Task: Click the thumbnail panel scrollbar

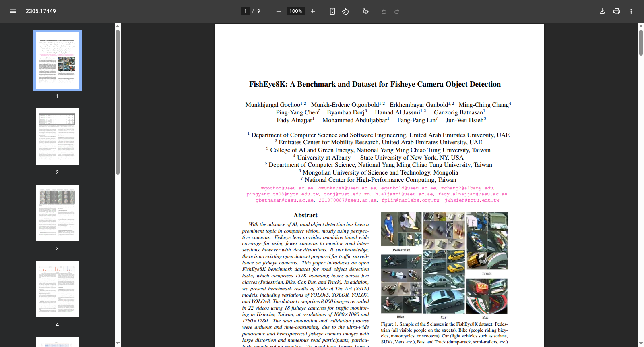Action: point(118,102)
